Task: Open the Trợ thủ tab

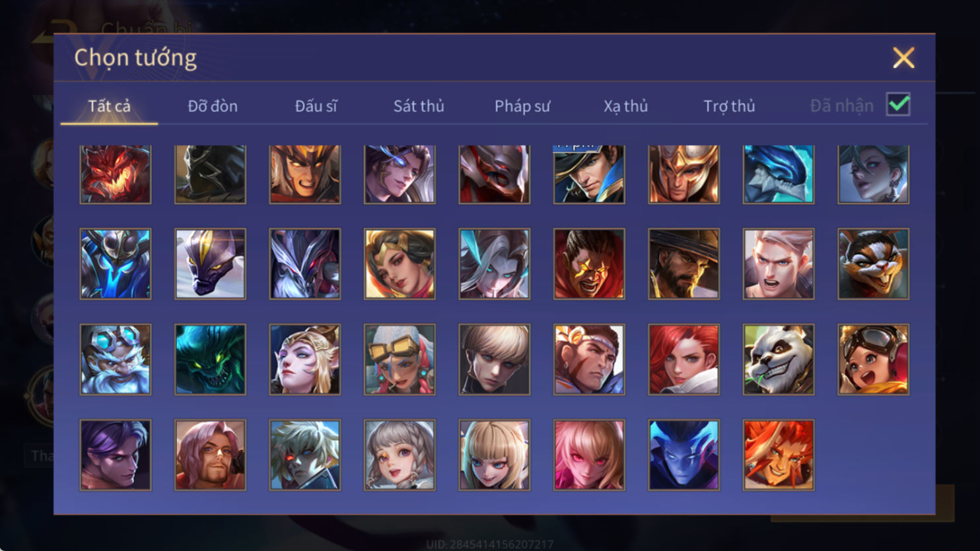Action: pyautogui.click(x=729, y=106)
